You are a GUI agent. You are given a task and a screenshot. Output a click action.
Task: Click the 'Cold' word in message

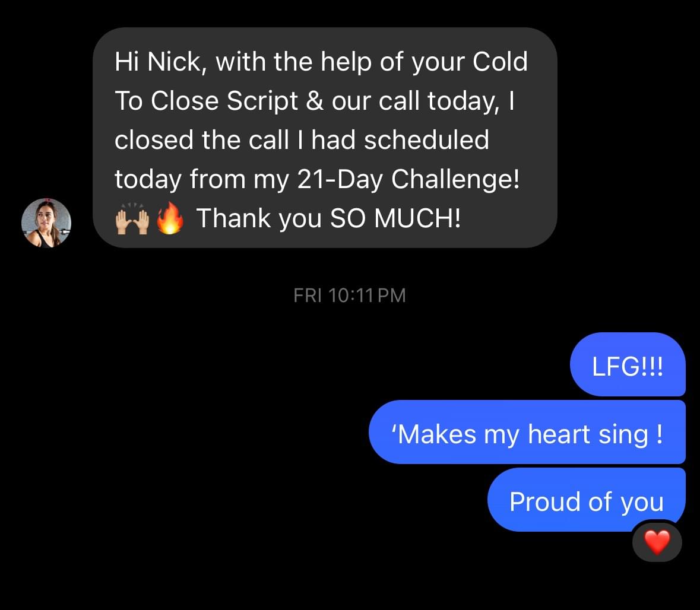coord(500,61)
